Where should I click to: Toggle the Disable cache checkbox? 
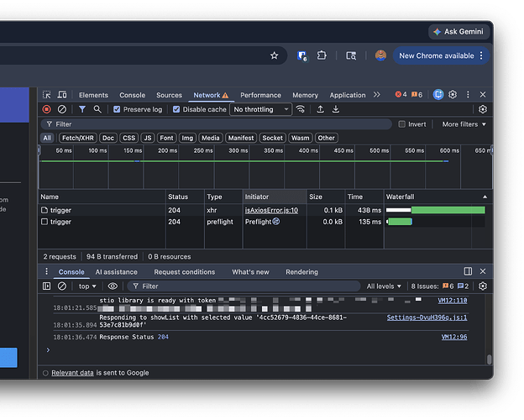176,109
